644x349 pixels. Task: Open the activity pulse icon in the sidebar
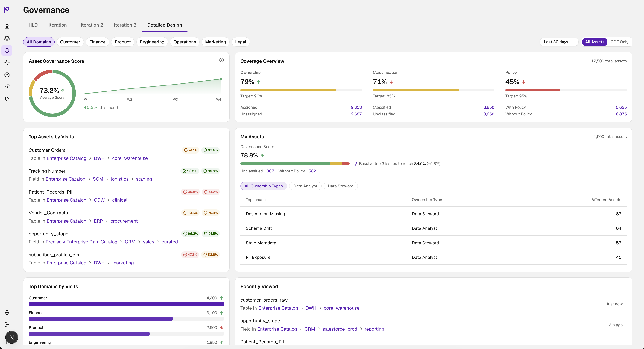pyautogui.click(x=7, y=63)
